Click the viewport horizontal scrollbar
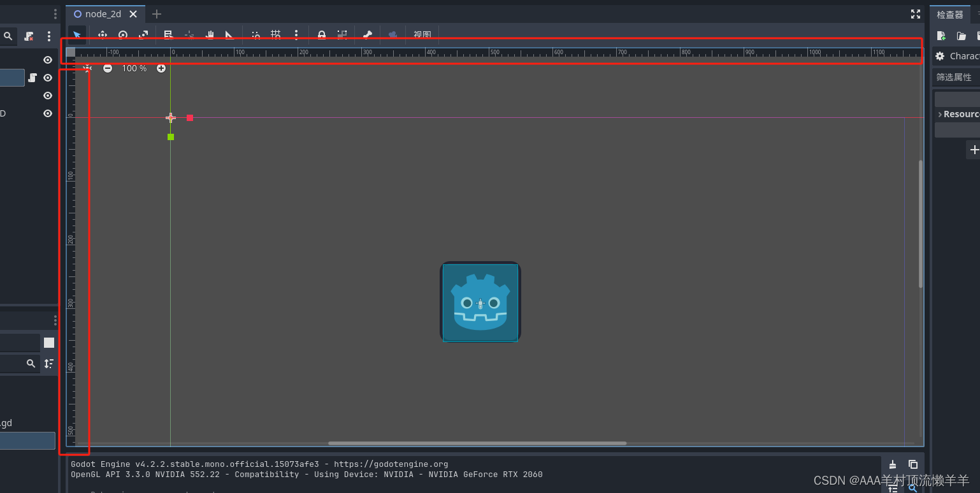Screen dimensions: 980x493 click(477, 443)
